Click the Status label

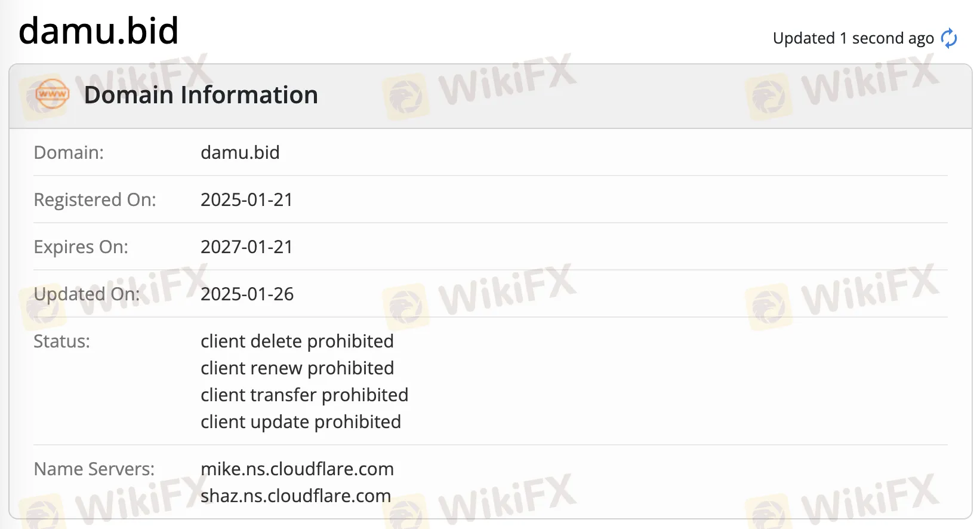pyautogui.click(x=62, y=341)
